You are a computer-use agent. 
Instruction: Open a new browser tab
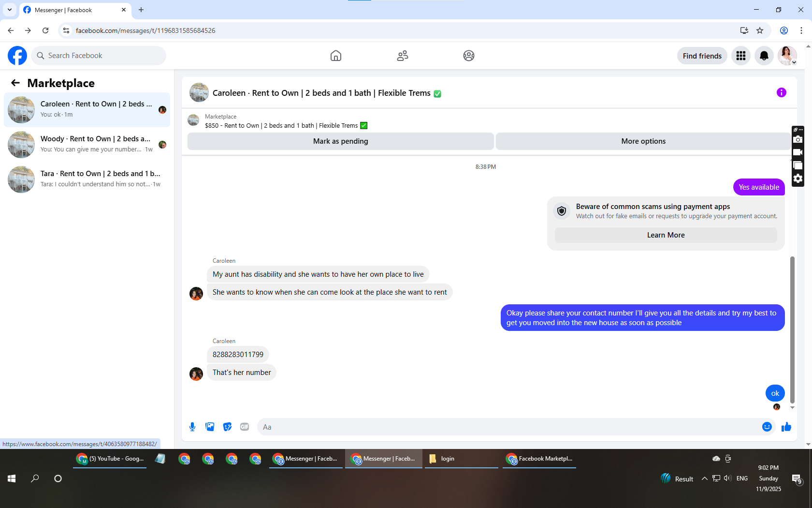(141, 10)
